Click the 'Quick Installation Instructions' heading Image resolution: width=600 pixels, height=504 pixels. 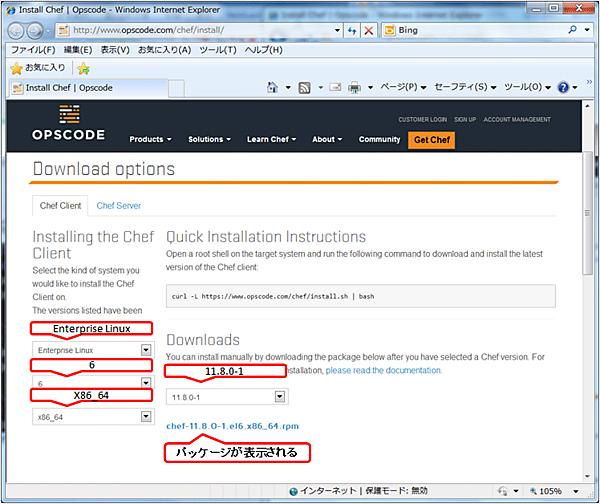click(x=266, y=237)
